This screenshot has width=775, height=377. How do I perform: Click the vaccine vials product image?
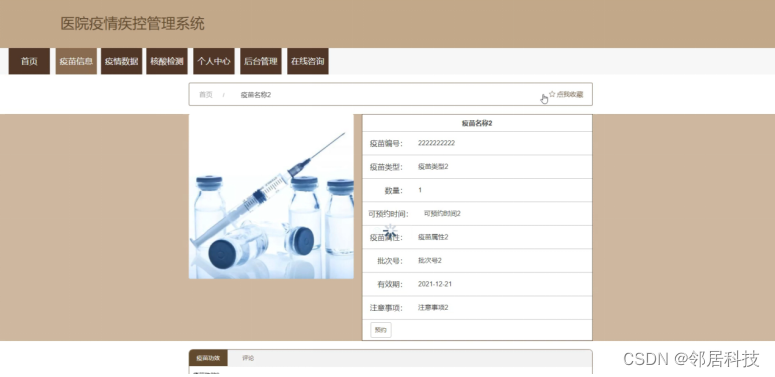tap(271, 197)
